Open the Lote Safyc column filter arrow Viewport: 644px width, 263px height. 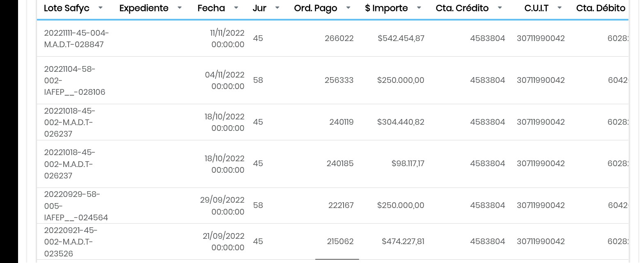[101, 8]
